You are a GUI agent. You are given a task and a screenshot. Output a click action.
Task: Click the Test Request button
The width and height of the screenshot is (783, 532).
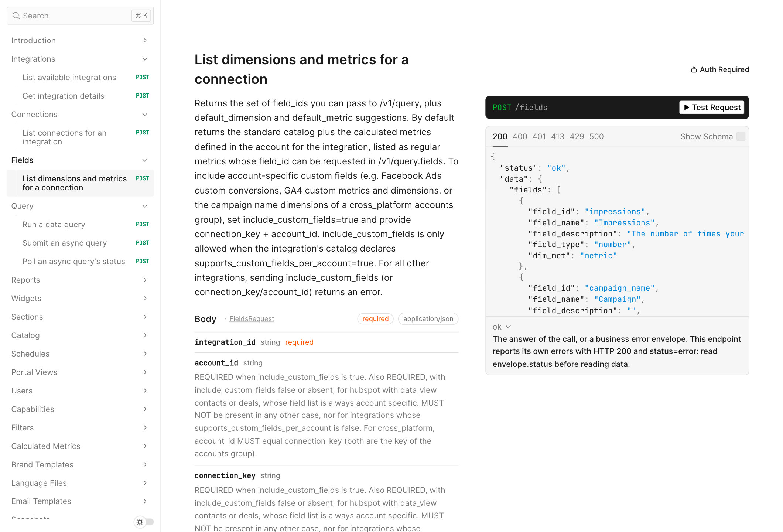712,108
